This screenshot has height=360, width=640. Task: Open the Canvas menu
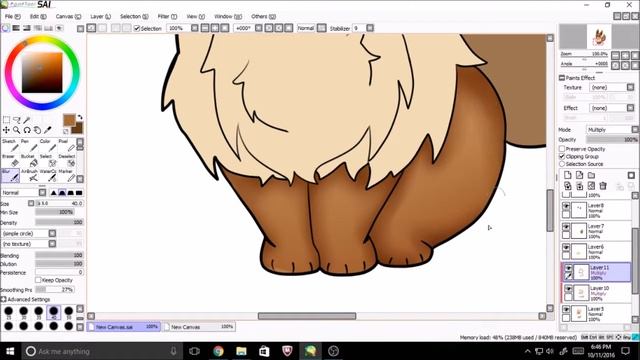click(x=68, y=16)
